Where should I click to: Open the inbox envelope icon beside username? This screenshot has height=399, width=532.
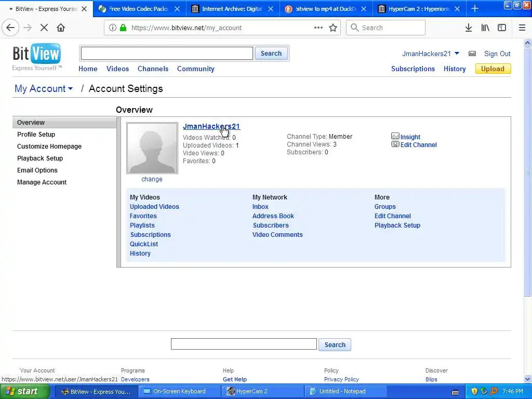pos(472,54)
